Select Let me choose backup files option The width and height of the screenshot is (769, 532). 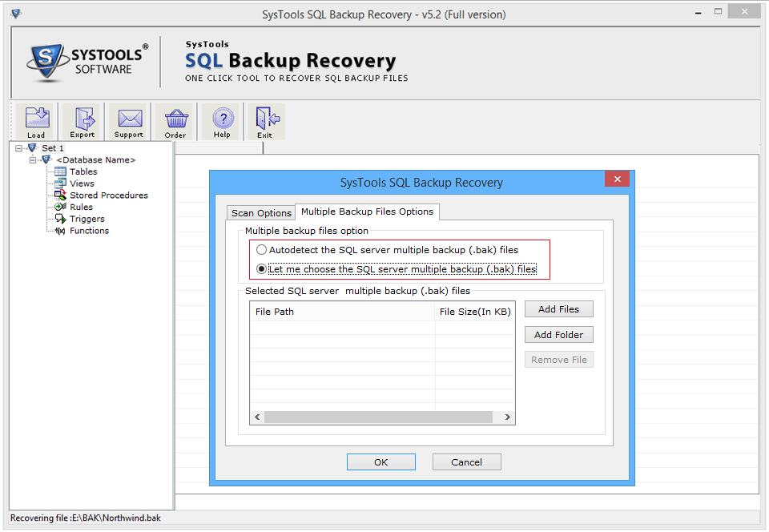(x=261, y=269)
